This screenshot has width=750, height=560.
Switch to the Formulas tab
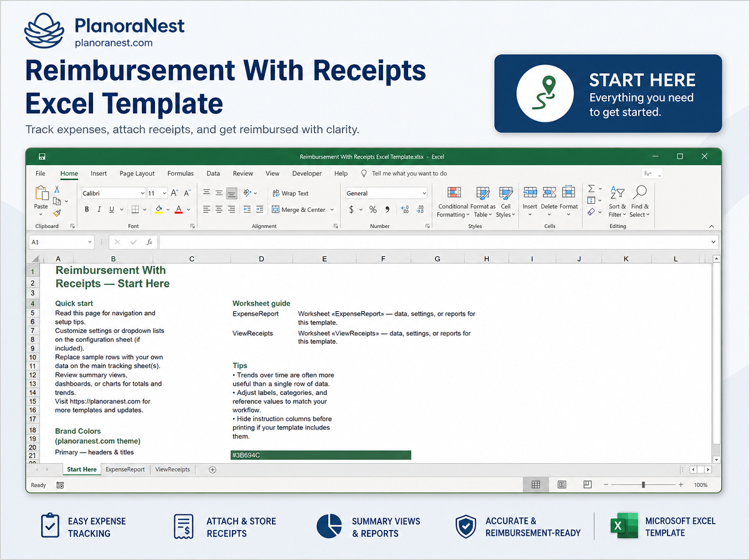pyautogui.click(x=181, y=174)
